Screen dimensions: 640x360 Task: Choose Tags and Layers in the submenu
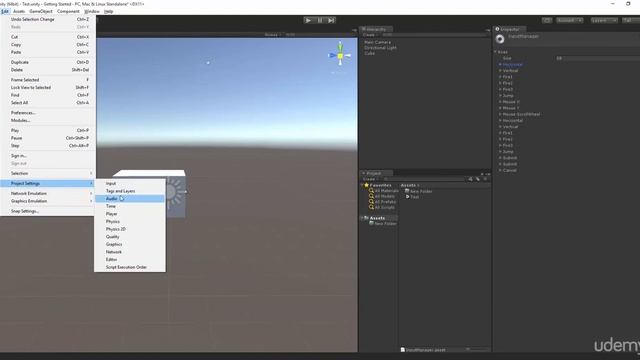coord(130,191)
